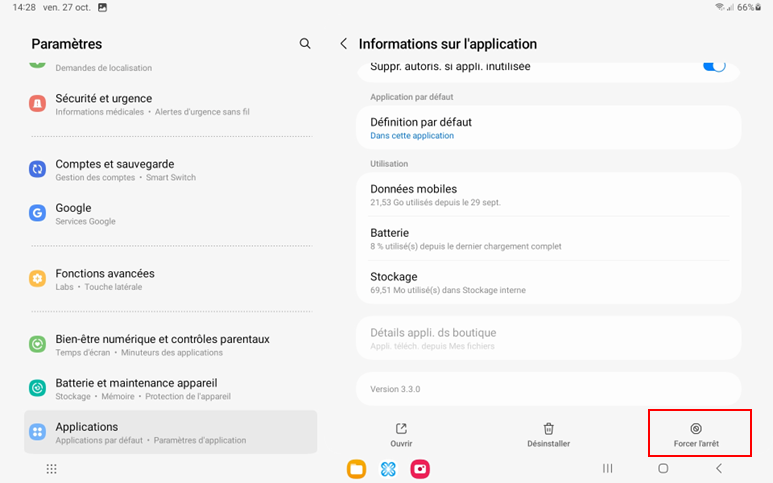
Task: Tap the Ouvrir icon
Action: 401,429
